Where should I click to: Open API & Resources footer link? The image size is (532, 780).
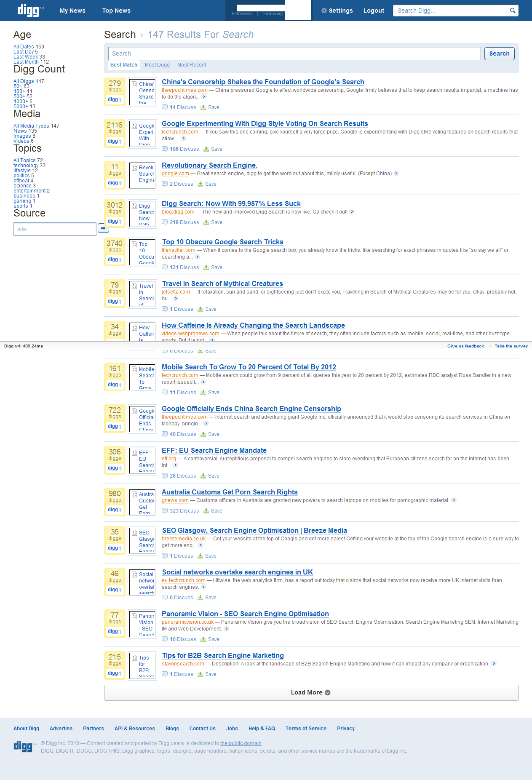(135, 729)
